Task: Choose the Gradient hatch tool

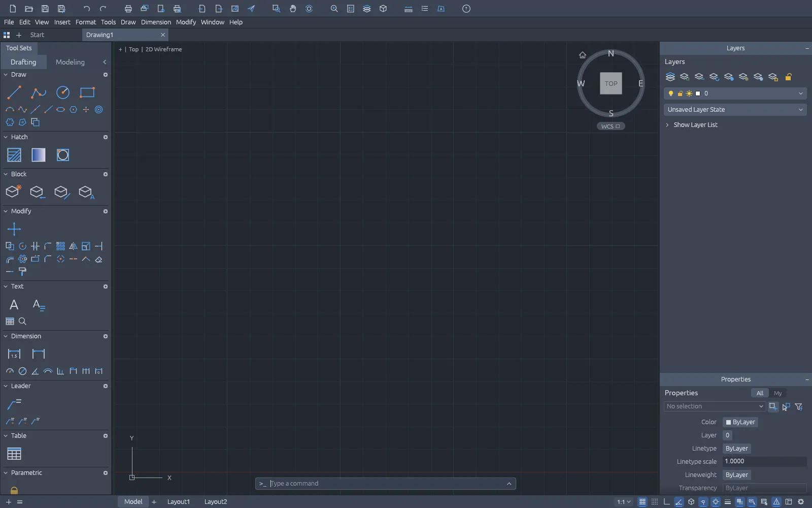Action: (39, 155)
